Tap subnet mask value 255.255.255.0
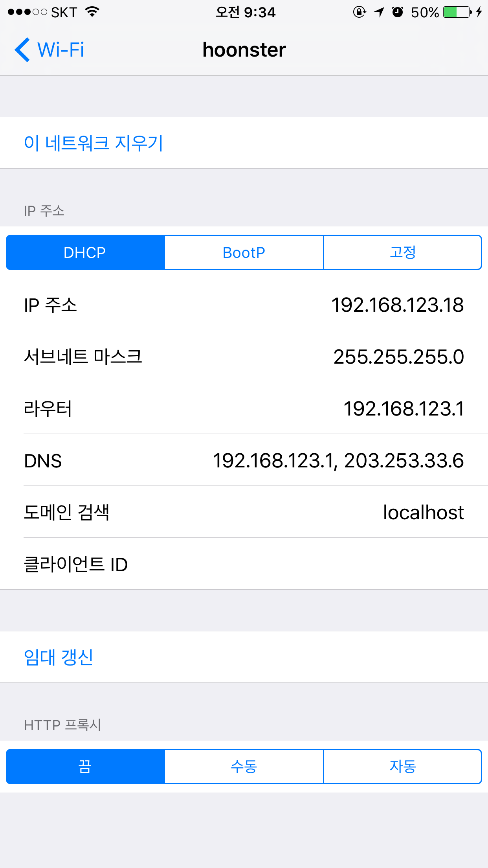Viewport: 488px width, 868px height. pyautogui.click(x=399, y=357)
